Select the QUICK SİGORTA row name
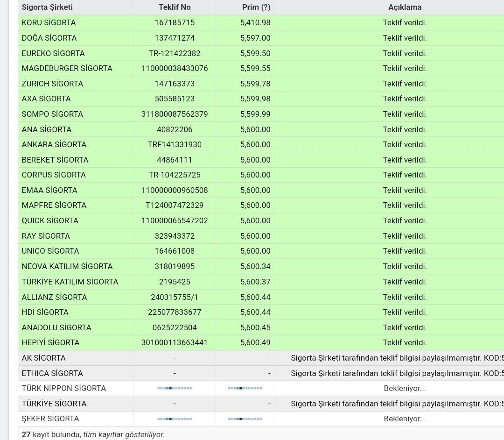Image resolution: width=504 pixels, height=440 pixels. tap(50, 221)
